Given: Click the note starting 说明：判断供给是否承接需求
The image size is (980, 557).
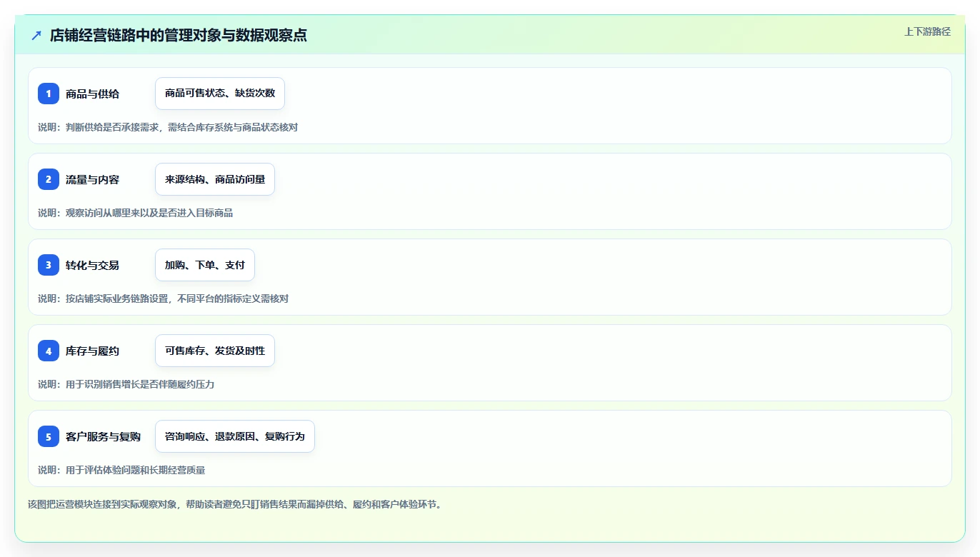Looking at the screenshot, I should click(168, 127).
